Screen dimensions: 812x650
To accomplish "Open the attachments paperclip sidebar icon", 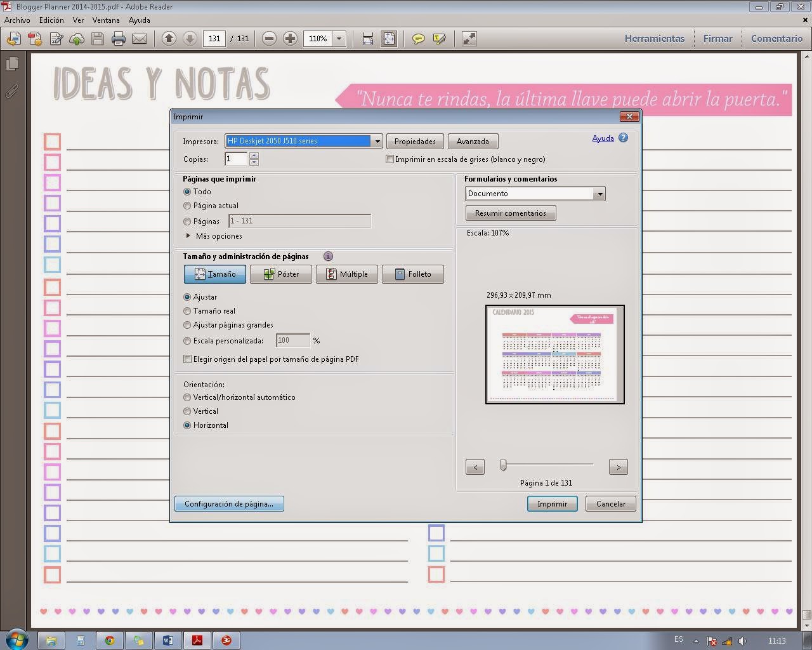I will [12, 91].
